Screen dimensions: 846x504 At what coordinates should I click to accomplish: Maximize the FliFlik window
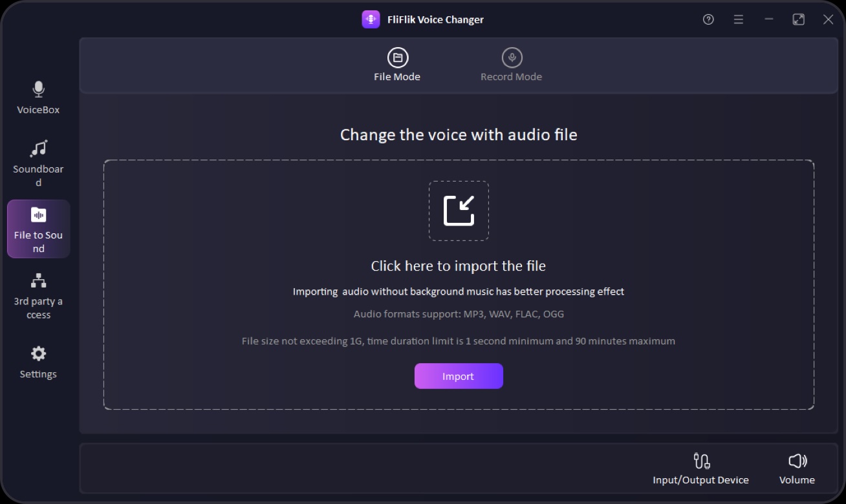pyautogui.click(x=799, y=19)
